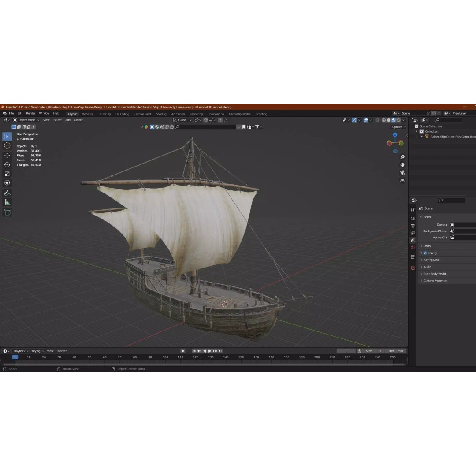Screen dimensions: 476x476
Task: Open the View Layer properties tab
Action: point(413,233)
